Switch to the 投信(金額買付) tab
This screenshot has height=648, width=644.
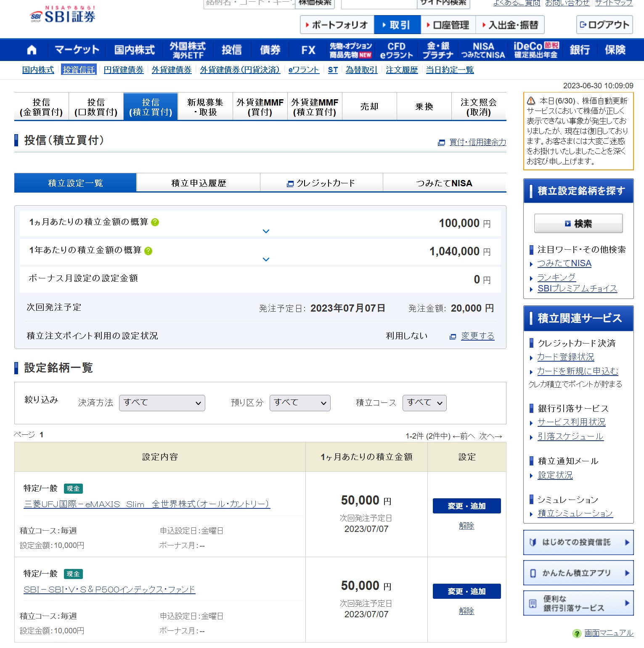41,107
